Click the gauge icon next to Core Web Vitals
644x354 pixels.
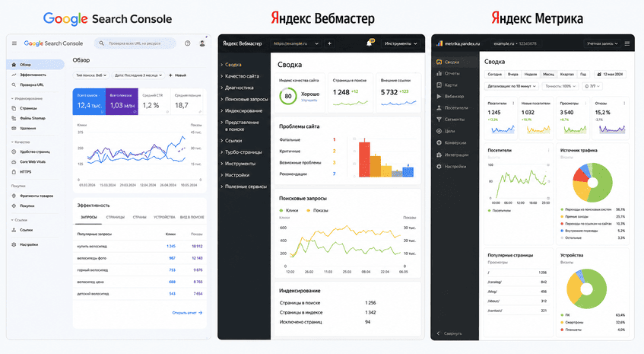tap(14, 162)
